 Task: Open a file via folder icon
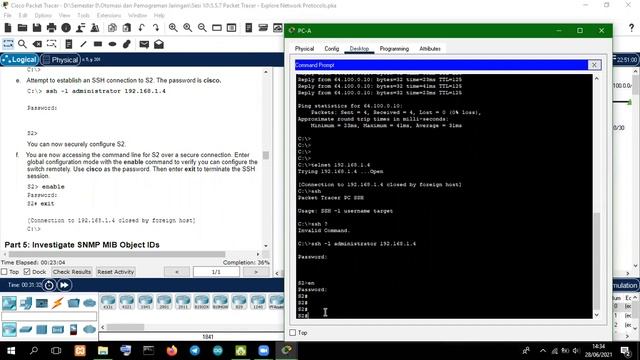tap(22, 28)
